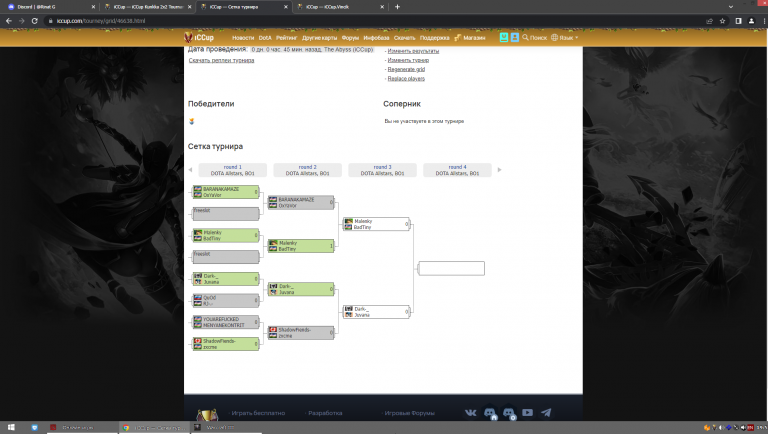Open the Инфобаза menu item
Screen dimensions: 768x434
click(x=376, y=38)
